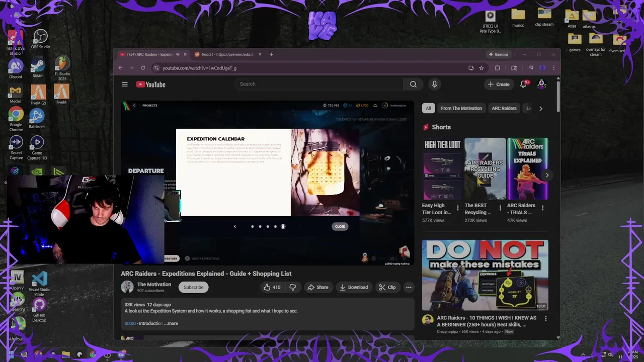Click the Create button
The width and height of the screenshot is (644, 362).
coord(499,84)
